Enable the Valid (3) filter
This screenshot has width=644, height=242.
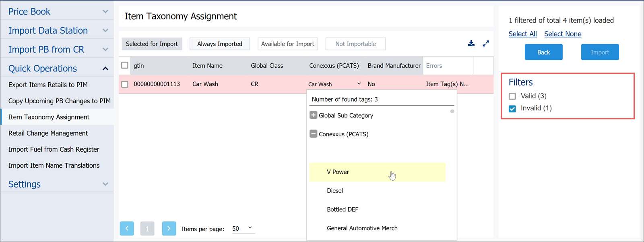pos(512,96)
